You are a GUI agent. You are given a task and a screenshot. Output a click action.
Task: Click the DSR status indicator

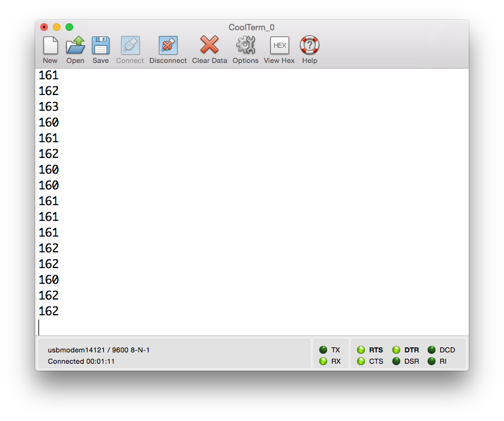point(396,361)
